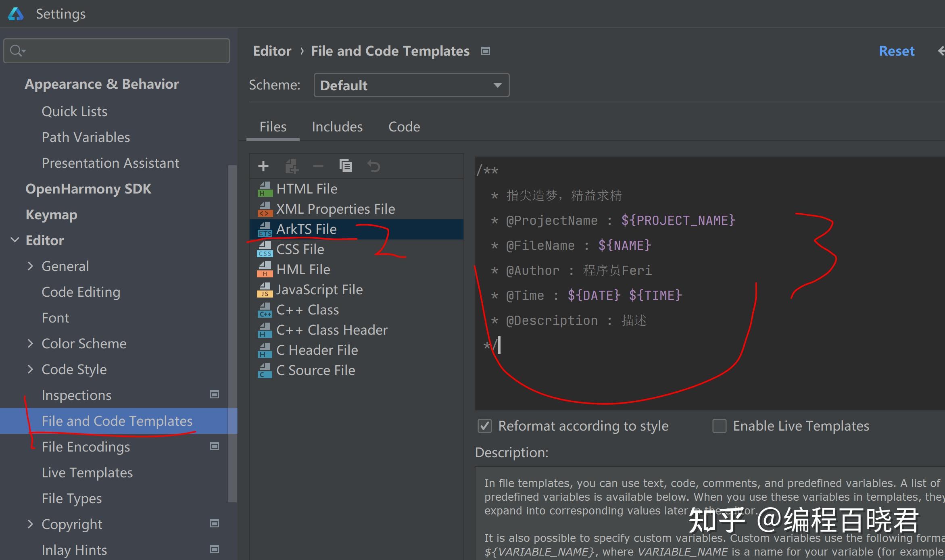Click the Create Child Template File icon
Viewport: 945px width, 560px height.
point(292,166)
